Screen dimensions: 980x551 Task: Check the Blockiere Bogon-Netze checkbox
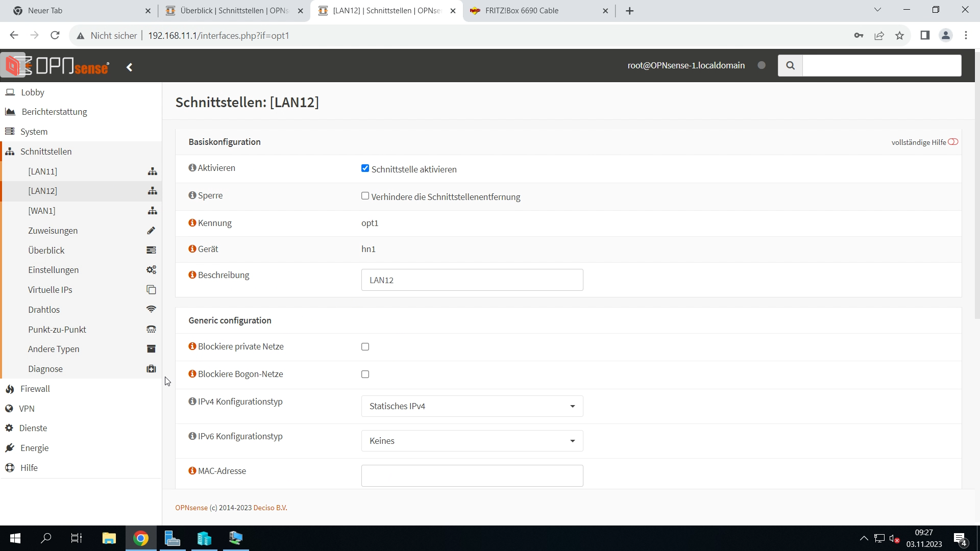click(x=365, y=374)
